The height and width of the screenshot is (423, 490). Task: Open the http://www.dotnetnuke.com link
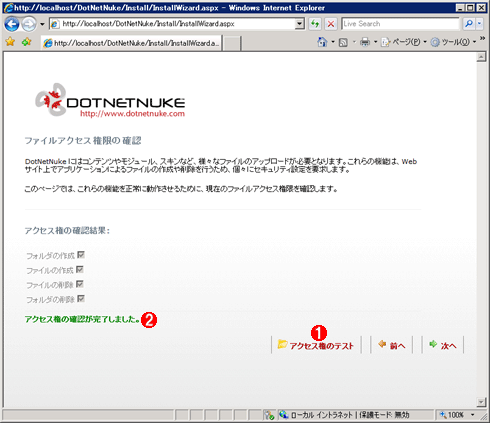[132, 114]
